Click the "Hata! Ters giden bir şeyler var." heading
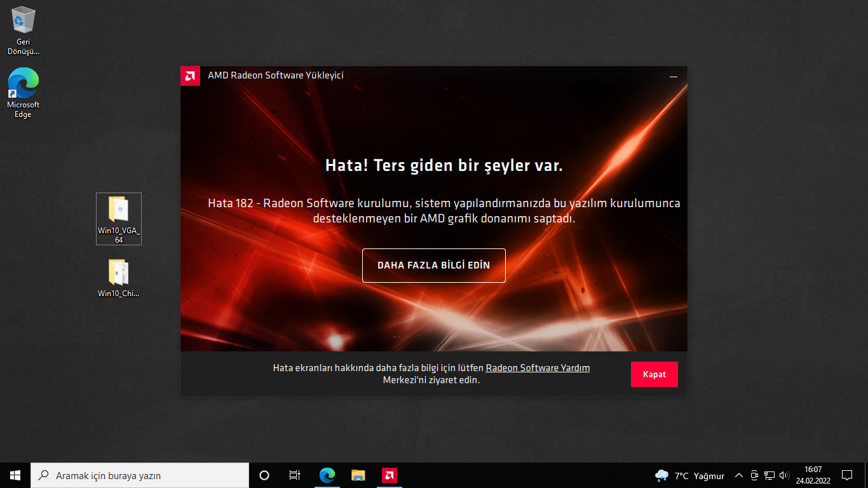This screenshot has height=488, width=868. click(x=444, y=166)
